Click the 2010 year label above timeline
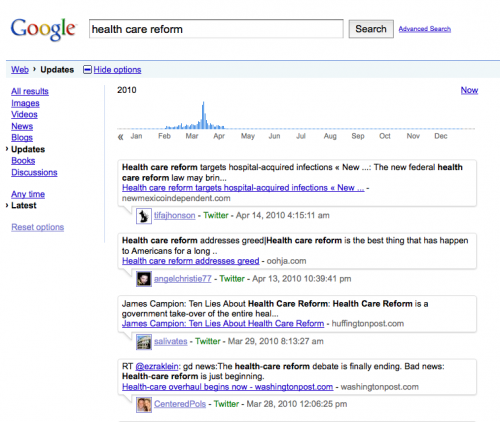This screenshot has width=500, height=422. [127, 90]
